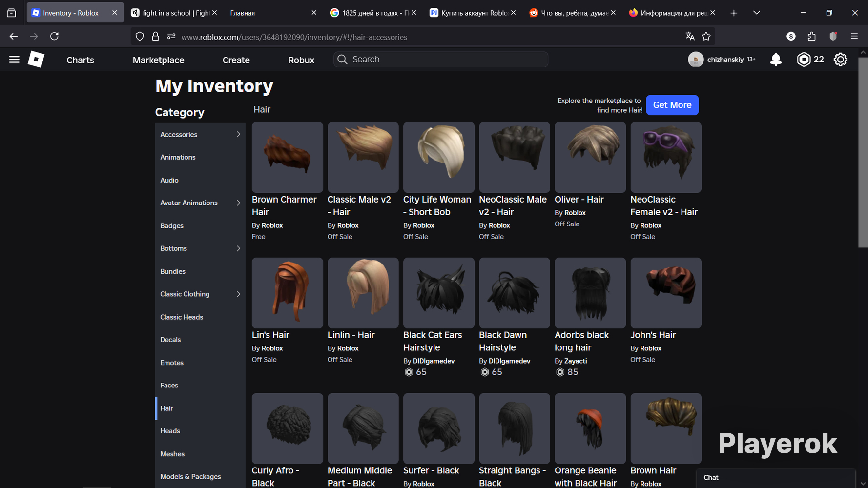Open the Robux balance icon

click(x=803, y=60)
